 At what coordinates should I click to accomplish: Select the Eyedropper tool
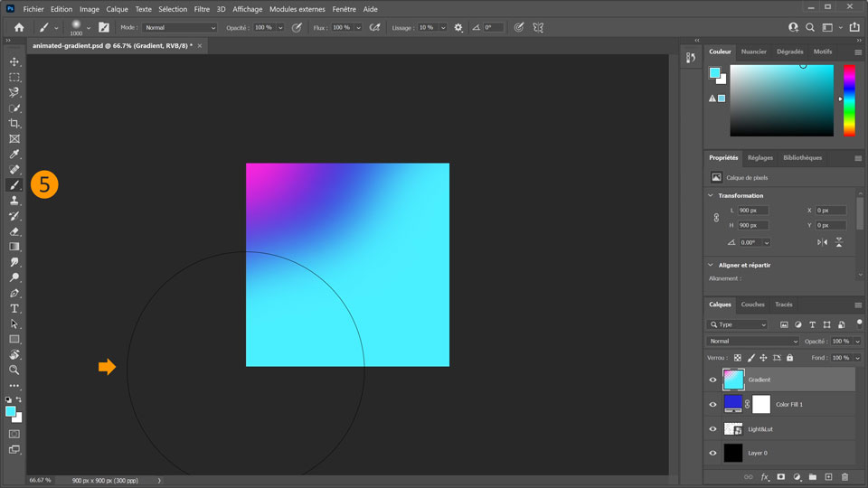click(x=14, y=155)
